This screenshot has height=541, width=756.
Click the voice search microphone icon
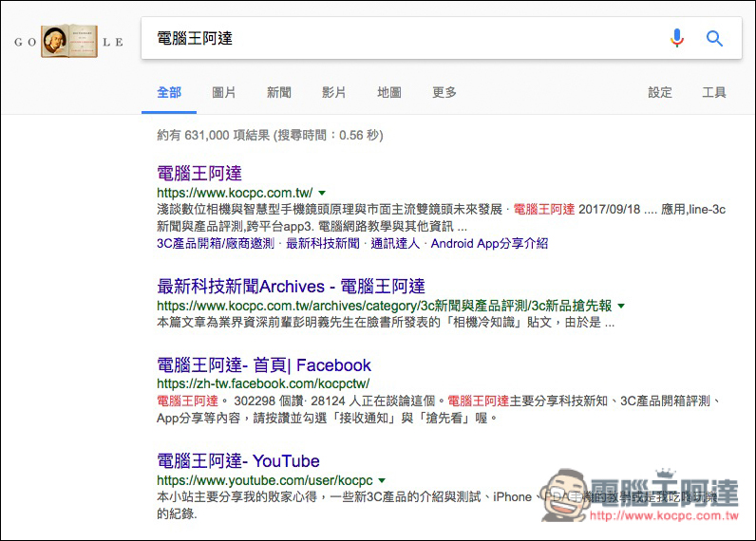[677, 38]
